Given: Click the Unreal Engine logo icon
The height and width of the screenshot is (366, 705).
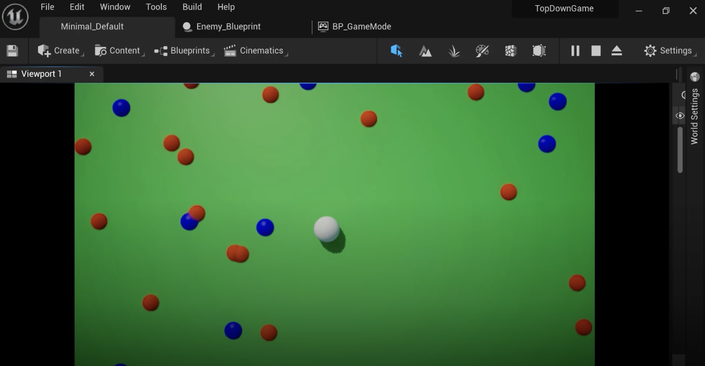Looking at the screenshot, I should point(15,17).
